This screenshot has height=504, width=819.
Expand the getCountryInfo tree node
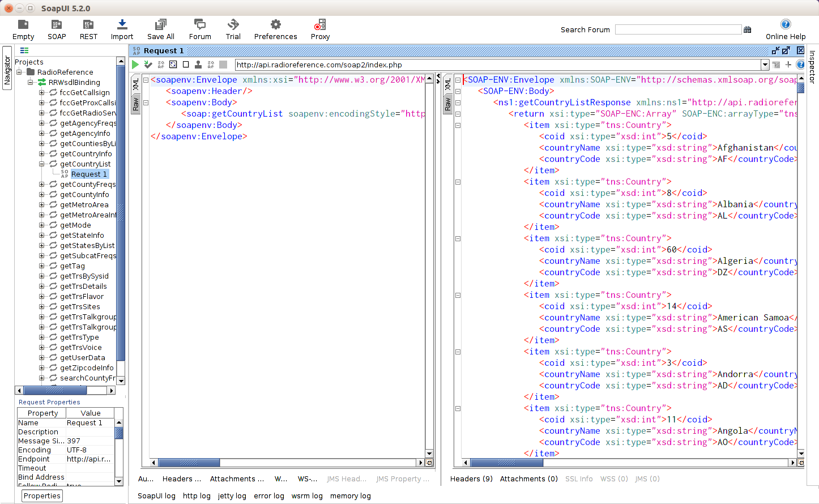coord(41,154)
